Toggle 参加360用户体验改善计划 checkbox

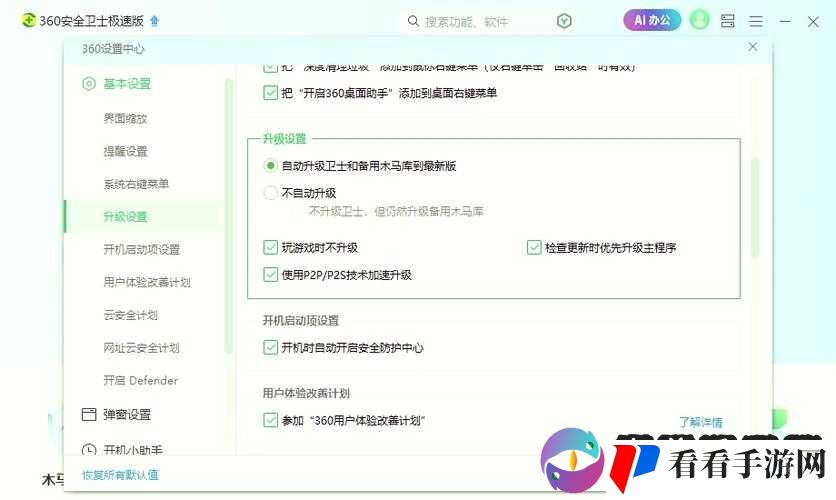[x=270, y=420]
